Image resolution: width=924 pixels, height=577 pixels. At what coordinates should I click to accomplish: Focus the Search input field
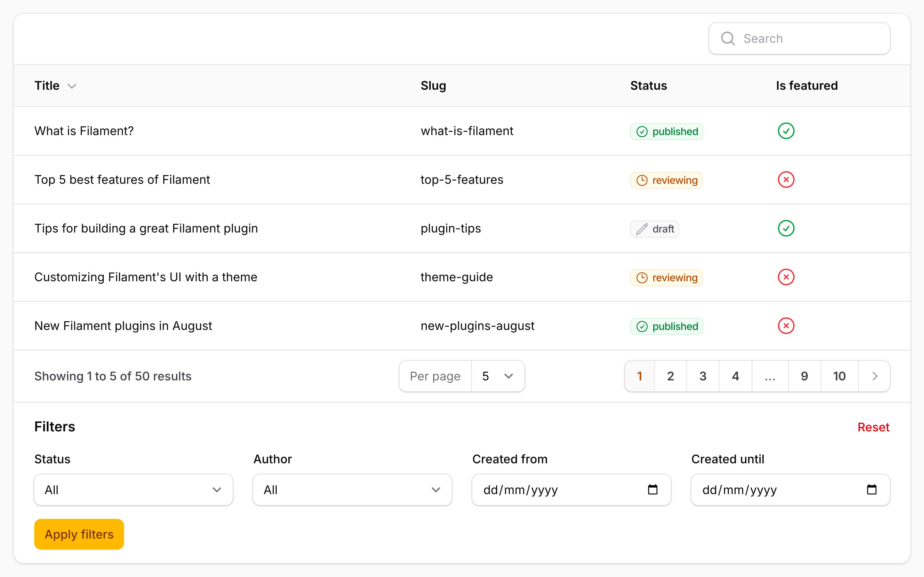point(799,38)
